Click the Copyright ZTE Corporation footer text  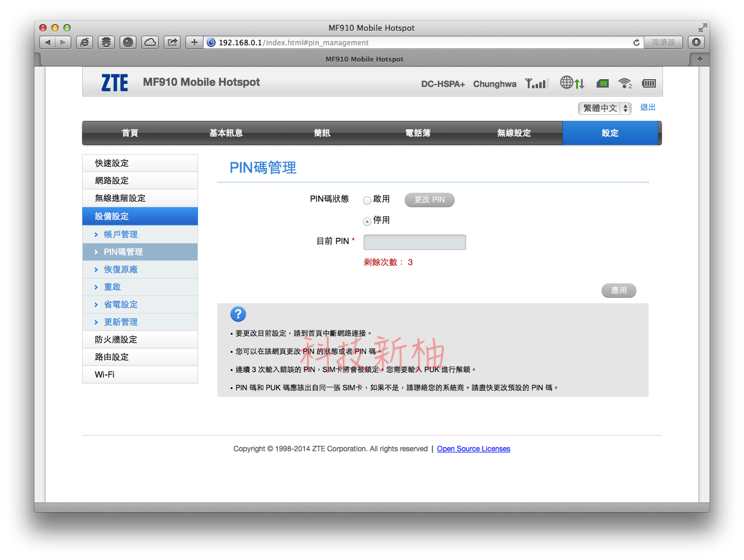click(331, 449)
